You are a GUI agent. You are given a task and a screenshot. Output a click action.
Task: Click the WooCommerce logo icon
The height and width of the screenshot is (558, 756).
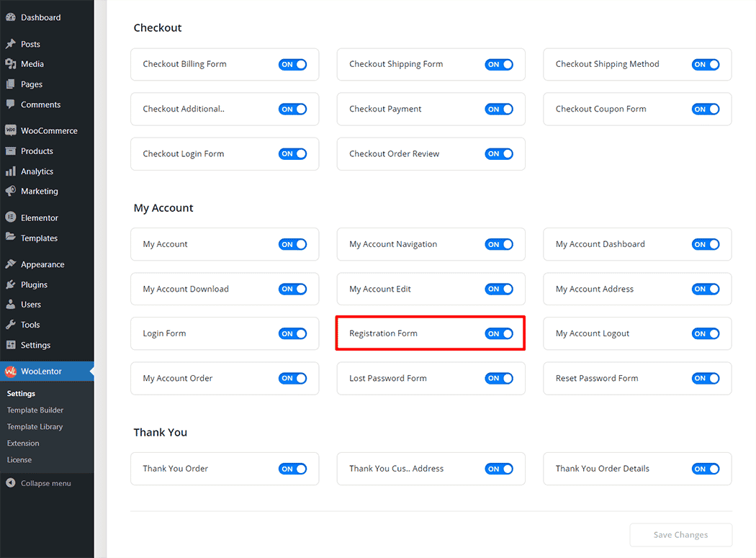(x=11, y=131)
